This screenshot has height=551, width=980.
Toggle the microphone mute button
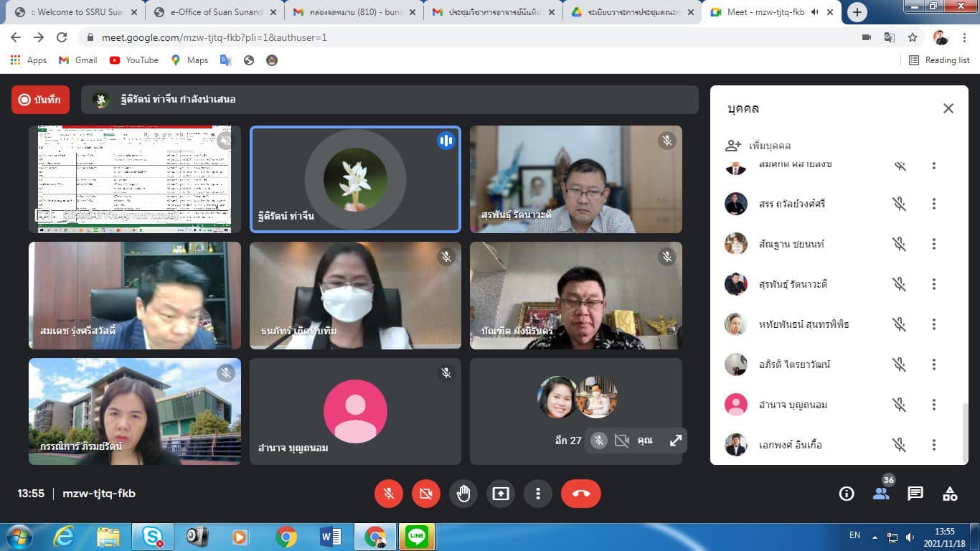point(389,494)
